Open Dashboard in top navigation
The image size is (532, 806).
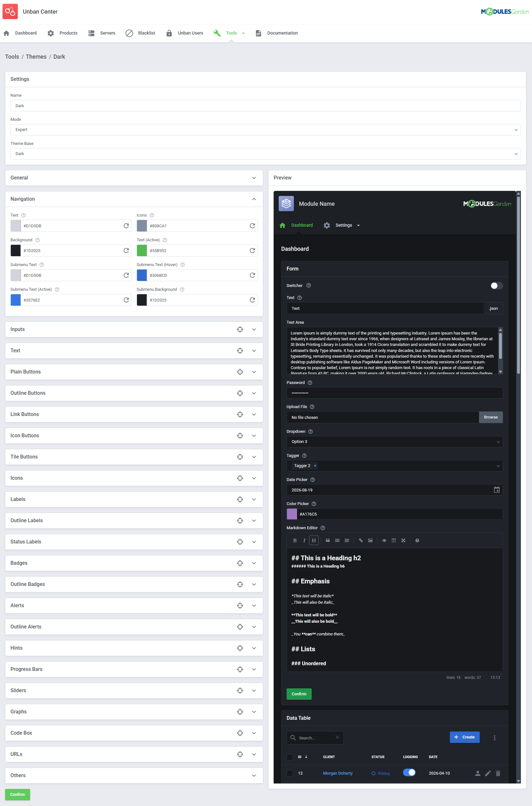[x=20, y=33]
